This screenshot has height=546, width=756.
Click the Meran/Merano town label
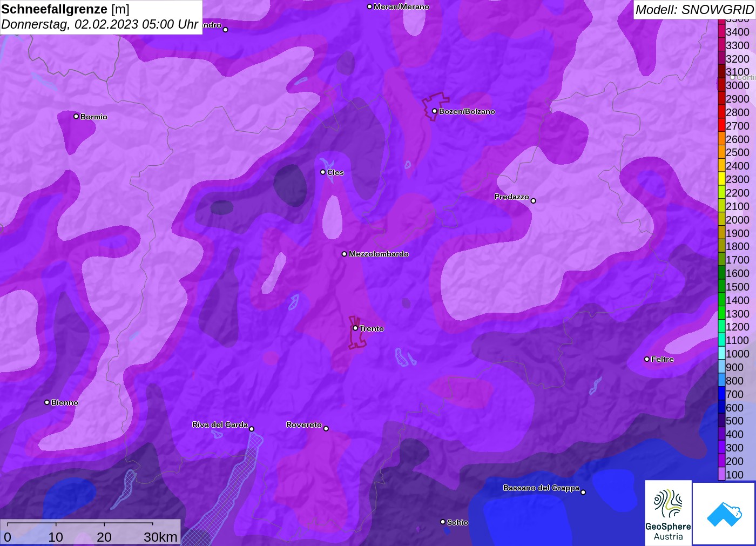tap(401, 6)
